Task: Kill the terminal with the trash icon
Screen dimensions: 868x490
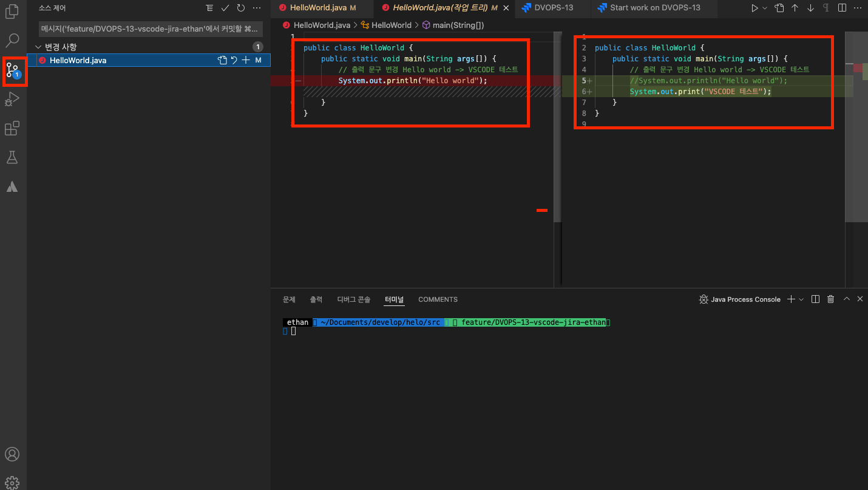Action: point(830,299)
